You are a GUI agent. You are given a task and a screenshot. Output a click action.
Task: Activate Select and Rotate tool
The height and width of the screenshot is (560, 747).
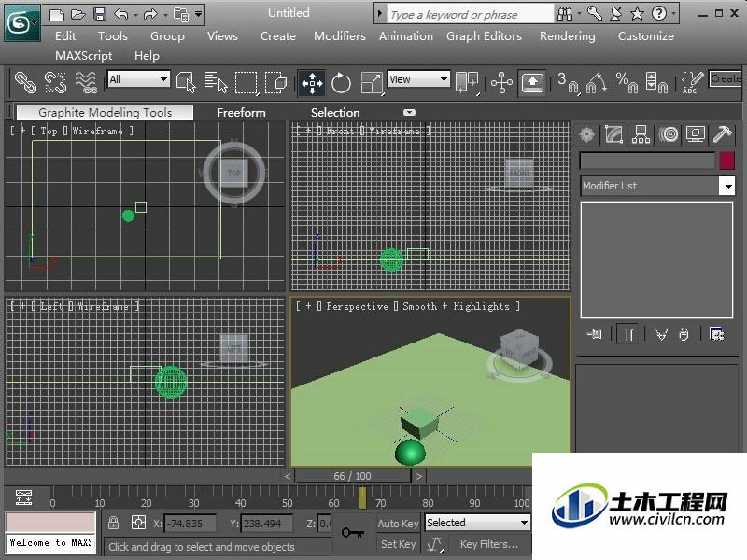(341, 83)
